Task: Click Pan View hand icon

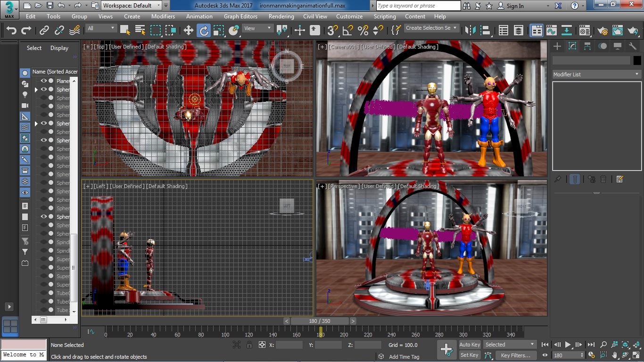Action: coord(614,355)
